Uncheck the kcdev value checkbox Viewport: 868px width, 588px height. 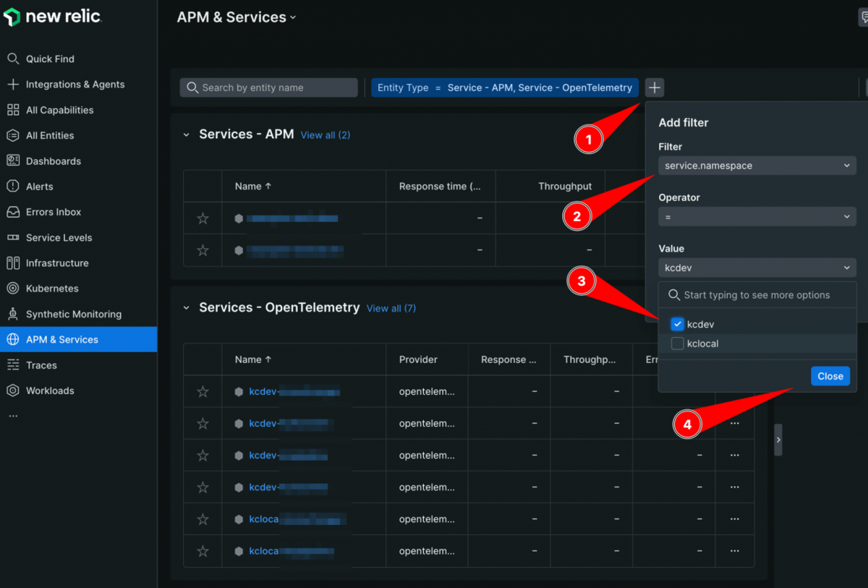pos(677,324)
